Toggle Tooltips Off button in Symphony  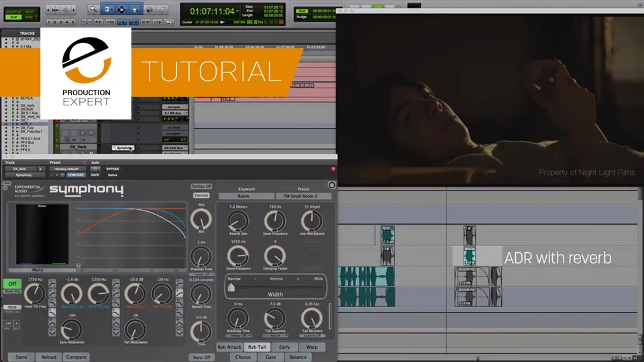[201, 186]
